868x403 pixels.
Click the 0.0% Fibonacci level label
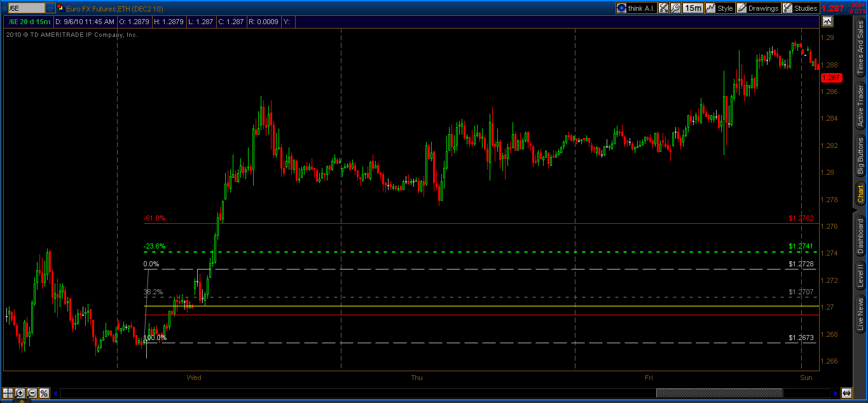151,264
